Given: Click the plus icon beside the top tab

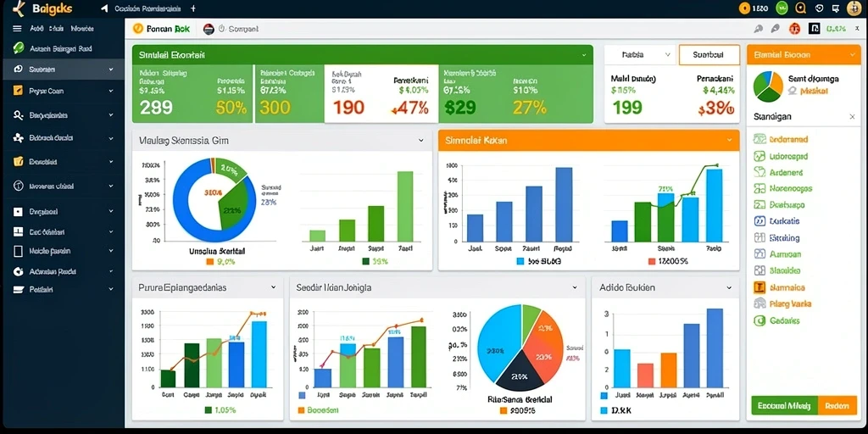Looking at the screenshot, I should coord(192,8).
